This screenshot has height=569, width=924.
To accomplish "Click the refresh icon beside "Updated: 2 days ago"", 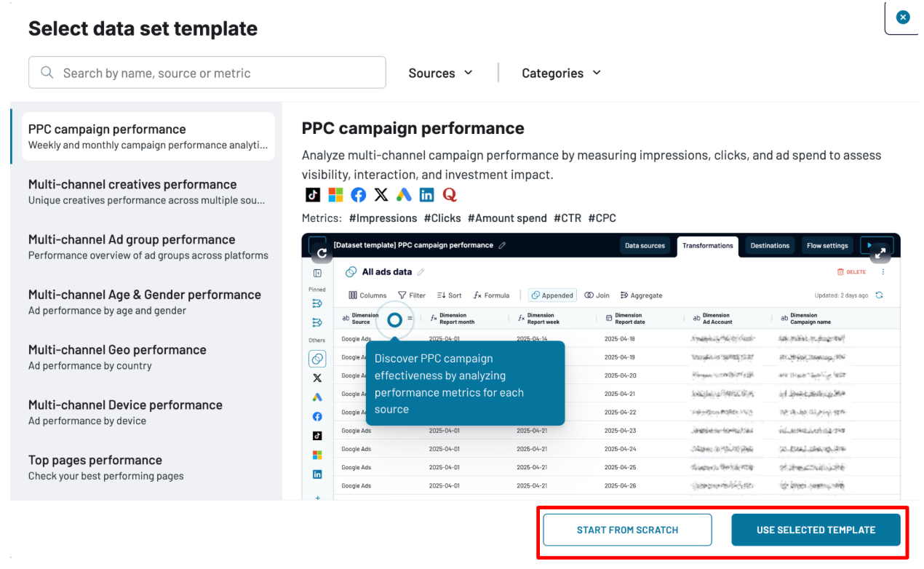I will pos(880,295).
